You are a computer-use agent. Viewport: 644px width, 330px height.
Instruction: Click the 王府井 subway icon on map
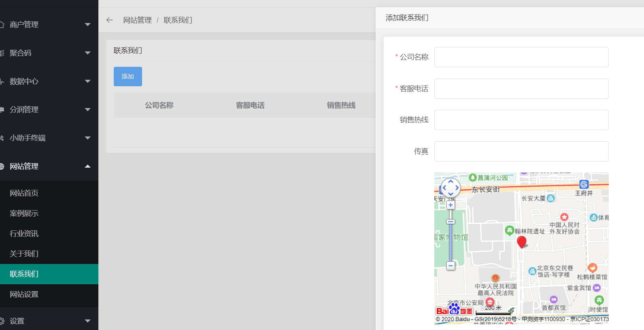tap(584, 184)
